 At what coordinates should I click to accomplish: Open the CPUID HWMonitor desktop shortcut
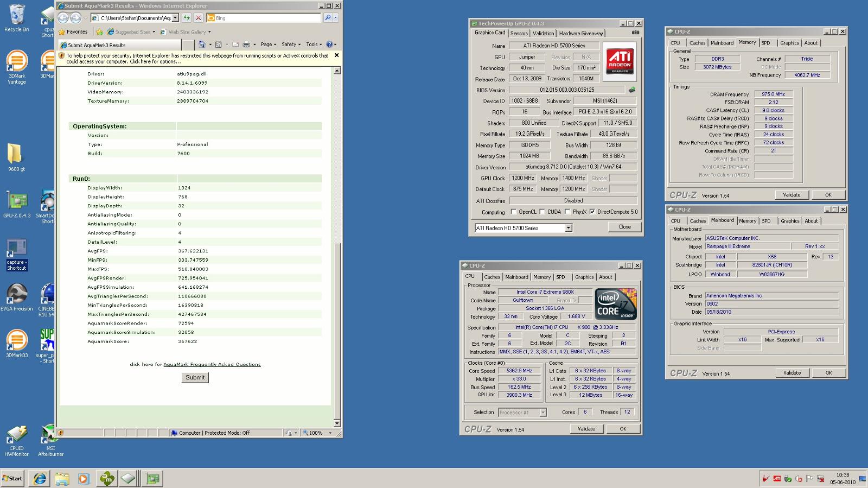point(17,441)
